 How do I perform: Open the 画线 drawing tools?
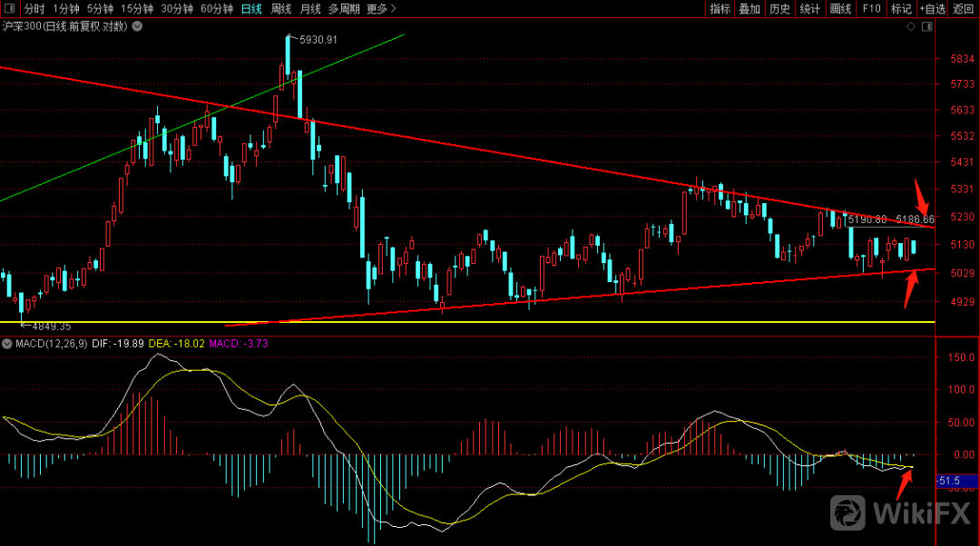[x=840, y=9]
